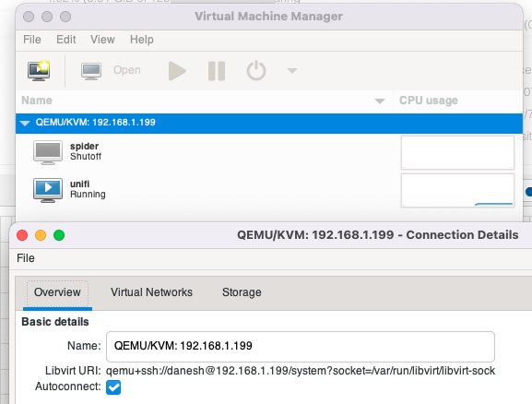Image resolution: width=532 pixels, height=404 pixels.
Task: Open the Help menu
Action: click(x=141, y=40)
